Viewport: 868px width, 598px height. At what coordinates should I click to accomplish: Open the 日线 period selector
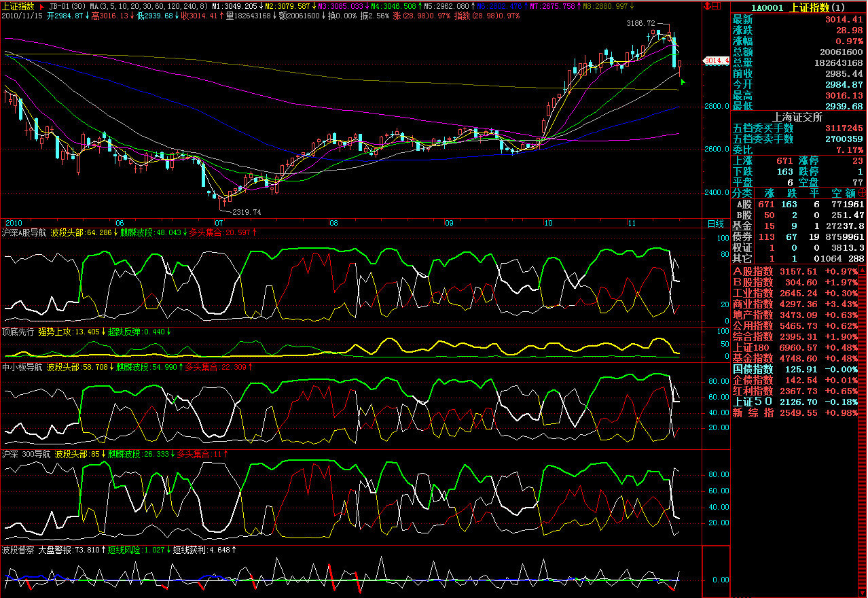click(716, 223)
